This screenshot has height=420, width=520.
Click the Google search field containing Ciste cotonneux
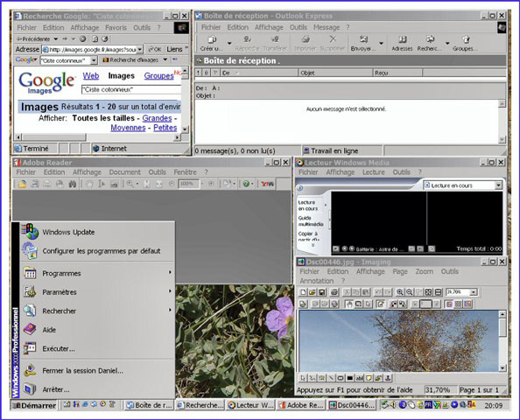131,89
